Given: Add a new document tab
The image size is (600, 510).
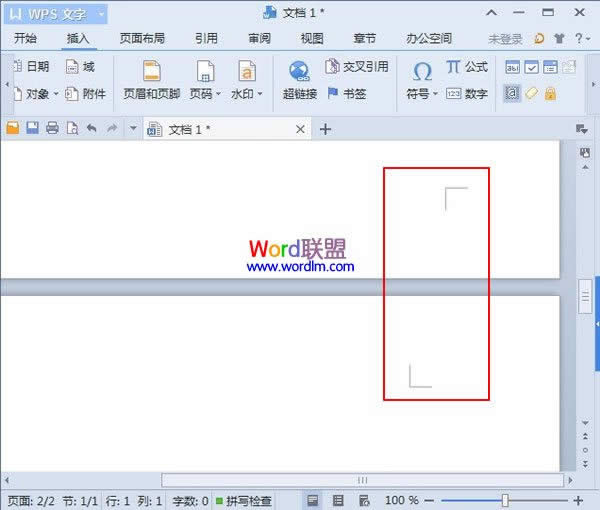Looking at the screenshot, I should tap(325, 129).
